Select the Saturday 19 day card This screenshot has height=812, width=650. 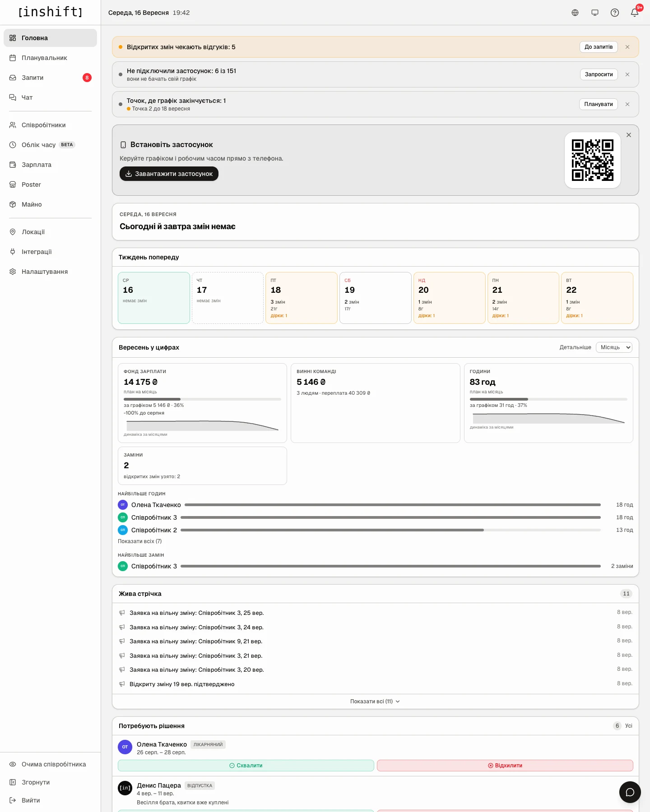tap(376, 298)
